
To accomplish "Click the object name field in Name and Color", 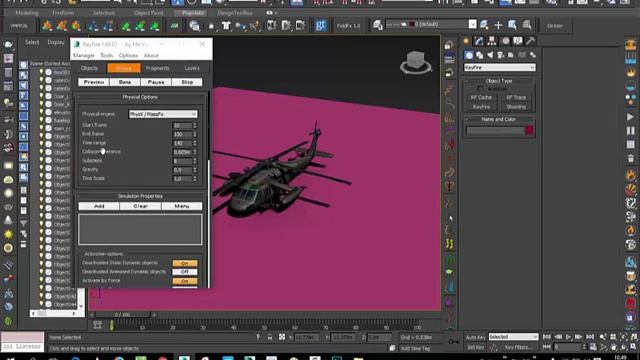I will tap(495, 131).
